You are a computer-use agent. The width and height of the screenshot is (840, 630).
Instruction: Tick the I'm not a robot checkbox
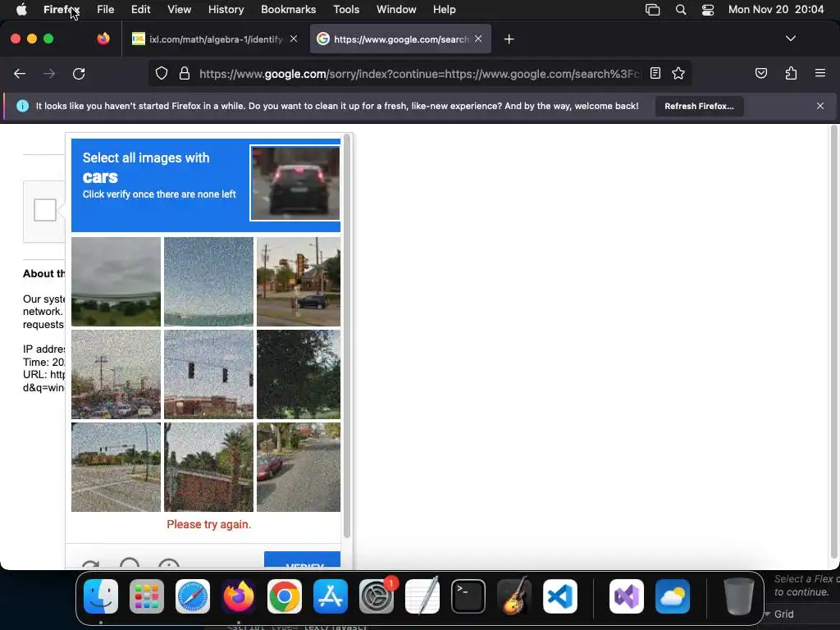coord(45,209)
